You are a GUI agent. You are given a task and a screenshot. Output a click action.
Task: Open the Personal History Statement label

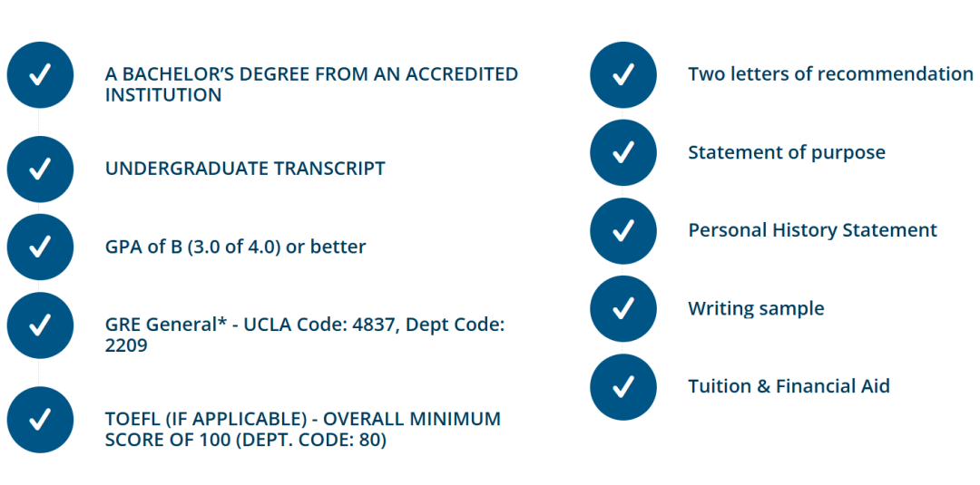(x=812, y=230)
